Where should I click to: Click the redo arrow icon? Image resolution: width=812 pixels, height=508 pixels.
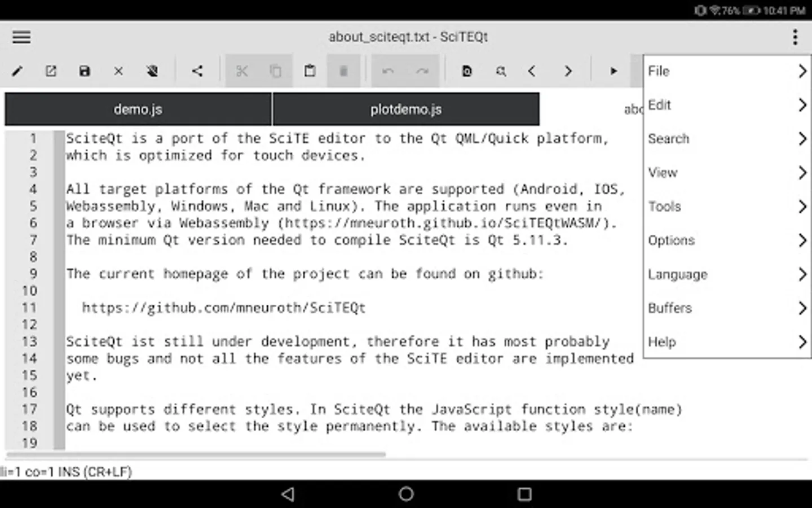(422, 71)
